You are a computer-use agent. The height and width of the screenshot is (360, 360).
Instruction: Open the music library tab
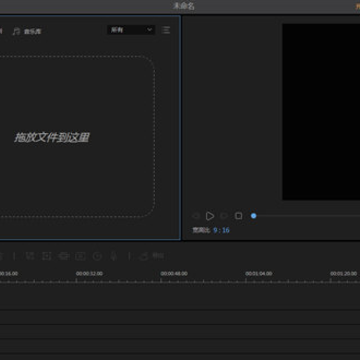[x=27, y=31]
